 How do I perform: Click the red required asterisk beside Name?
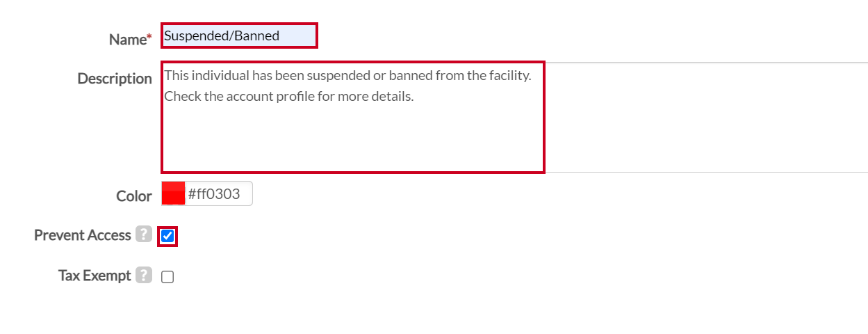(x=147, y=38)
